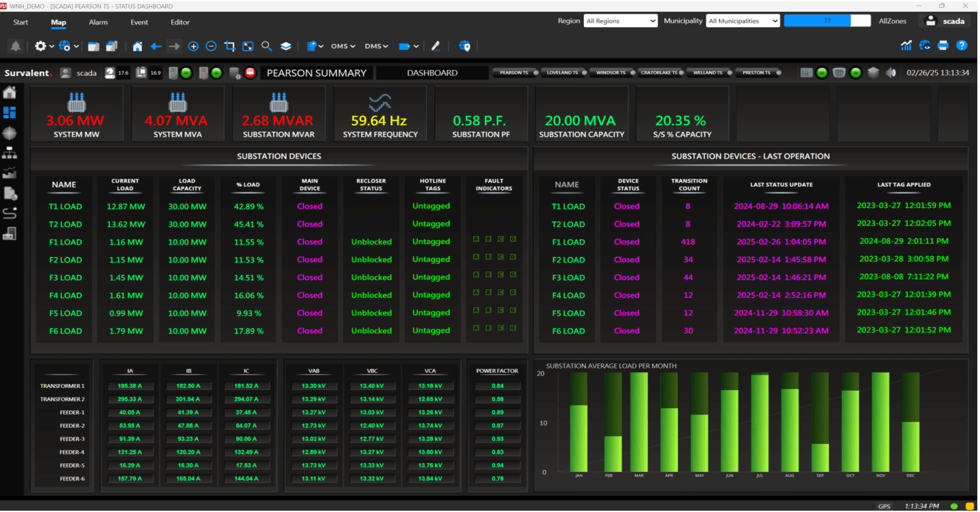Click the LOVELAND TS station button
The height and width of the screenshot is (512, 980).
(x=562, y=73)
